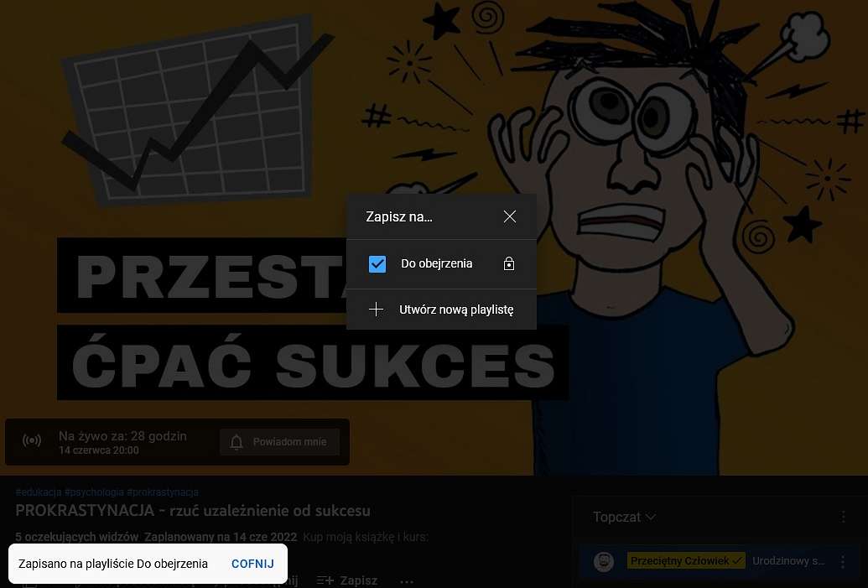Click the 'Do obejrzenia' playlist label
The image size is (868, 588).
pyautogui.click(x=436, y=263)
